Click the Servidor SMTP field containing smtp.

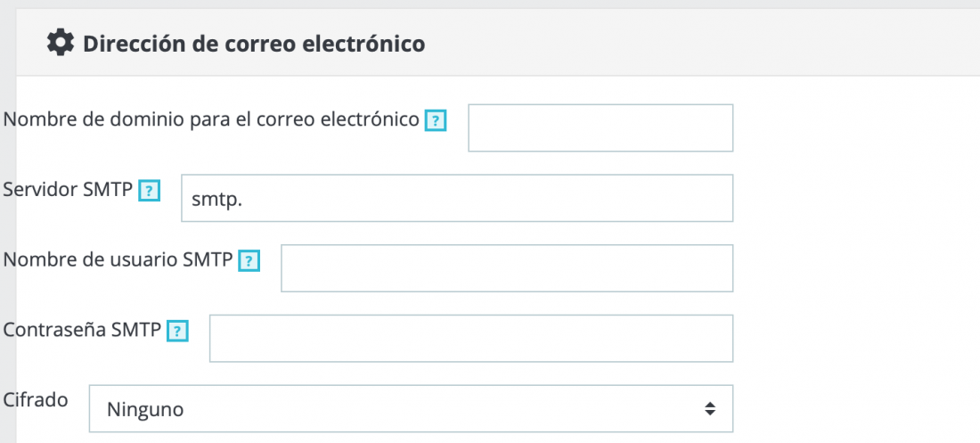coord(457,199)
